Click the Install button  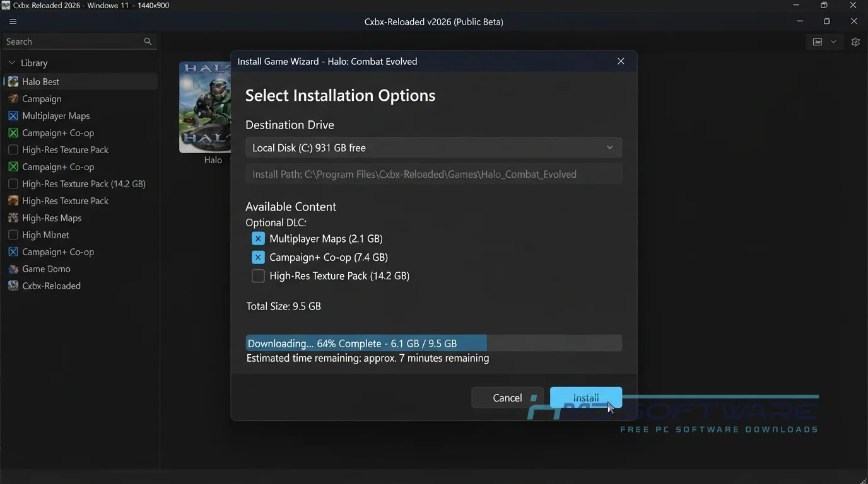[x=586, y=398]
